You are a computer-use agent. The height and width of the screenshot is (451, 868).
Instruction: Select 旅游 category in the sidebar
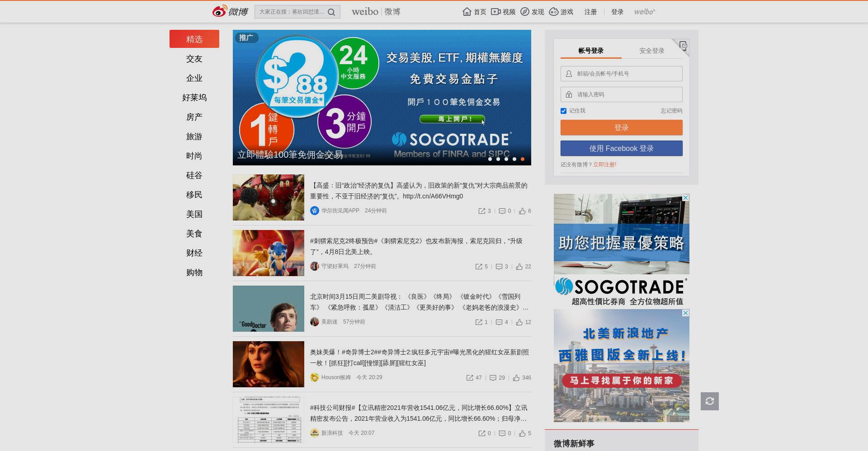coord(194,136)
